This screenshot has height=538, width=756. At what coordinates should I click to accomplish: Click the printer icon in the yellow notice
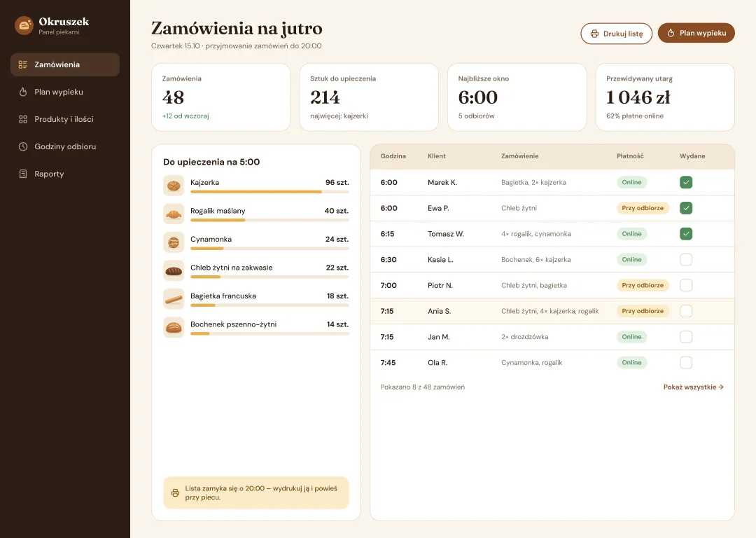(175, 492)
